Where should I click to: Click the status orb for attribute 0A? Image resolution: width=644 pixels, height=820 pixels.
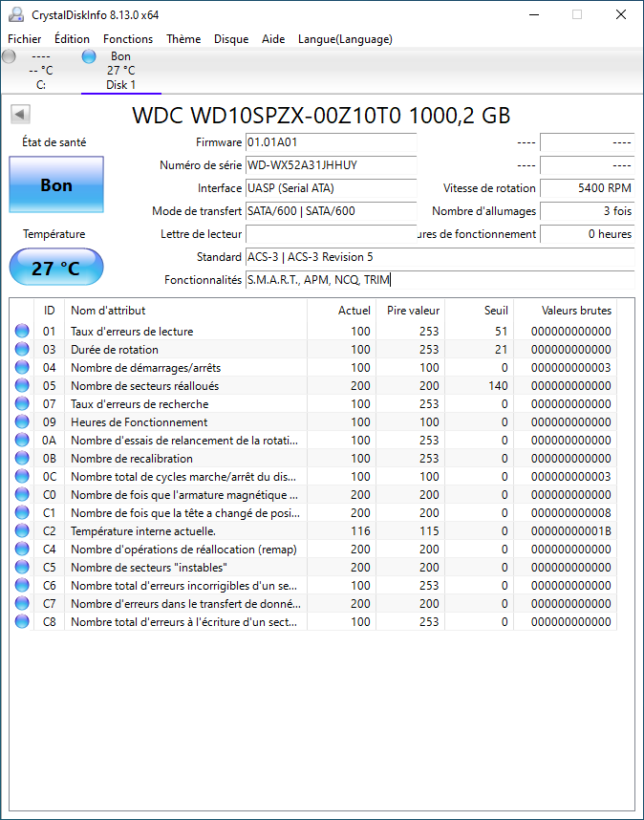coord(22,441)
